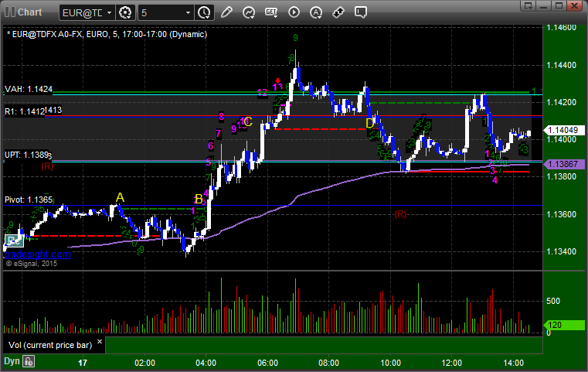588x372 pixels.
Task: Expand the interval 5 dropdown arrow
Action: tap(189, 13)
